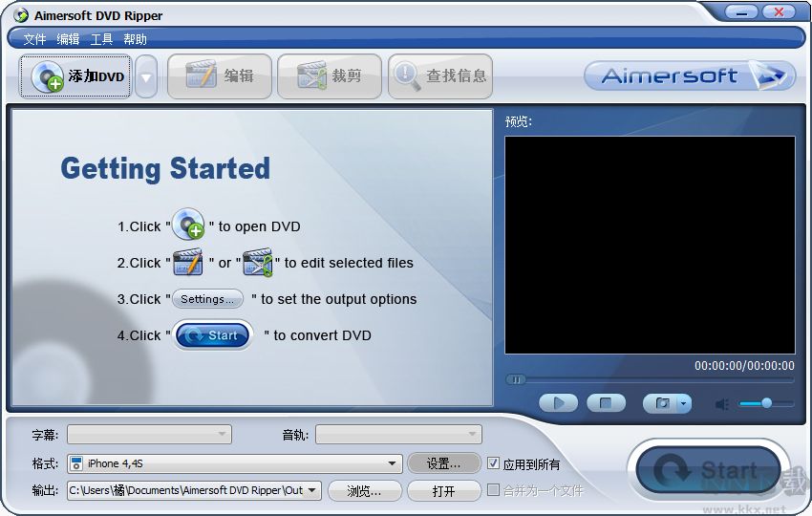Click the Aimersoft logo banner

pos(690,75)
